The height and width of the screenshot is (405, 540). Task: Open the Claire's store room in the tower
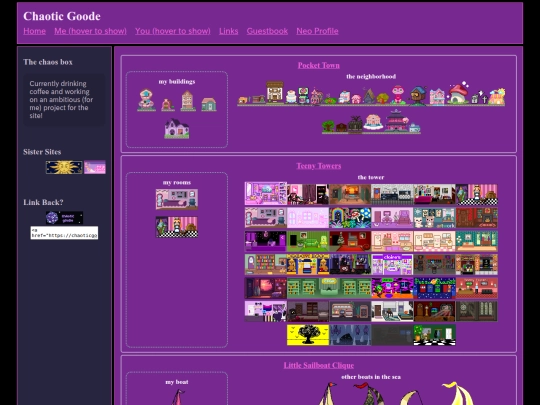click(x=392, y=264)
